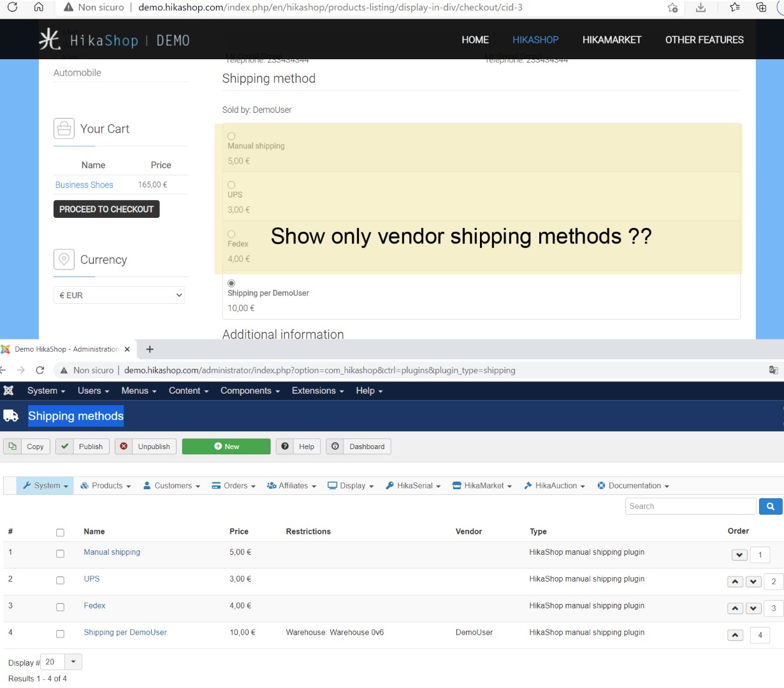Open the Users top menu

94,391
